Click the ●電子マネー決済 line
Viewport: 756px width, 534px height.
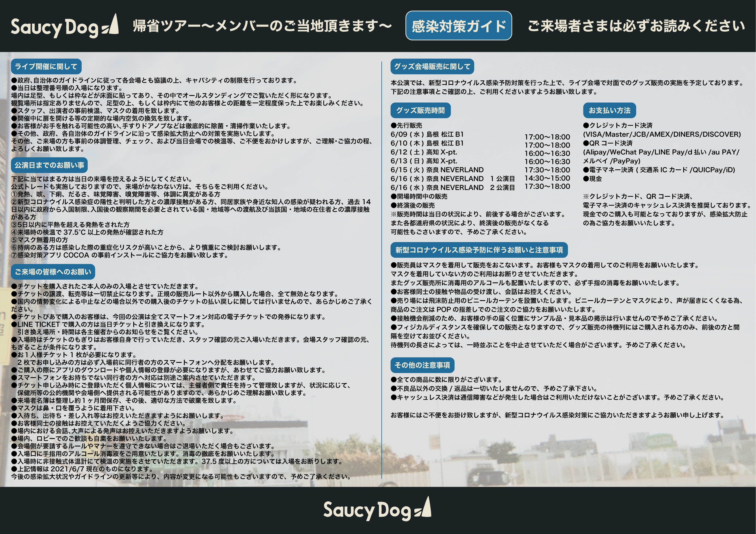point(659,170)
